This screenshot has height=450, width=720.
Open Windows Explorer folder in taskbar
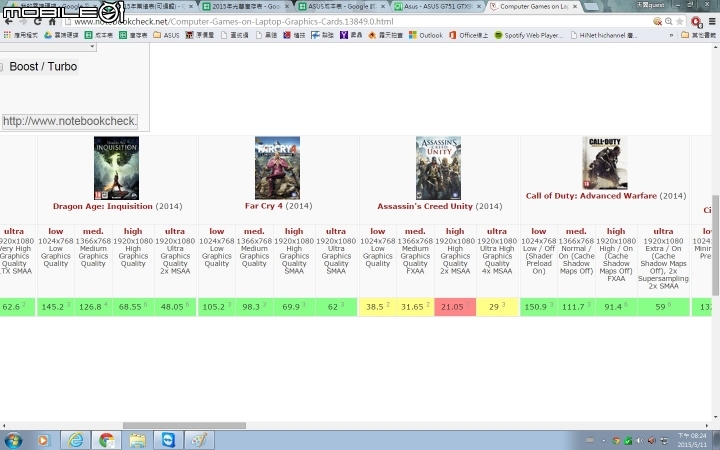(x=137, y=440)
